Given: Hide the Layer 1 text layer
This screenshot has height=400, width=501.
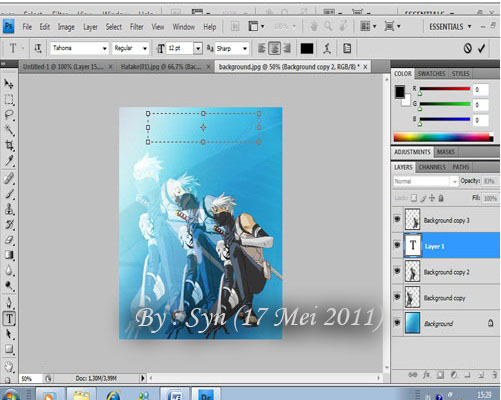Looking at the screenshot, I should click(x=397, y=245).
